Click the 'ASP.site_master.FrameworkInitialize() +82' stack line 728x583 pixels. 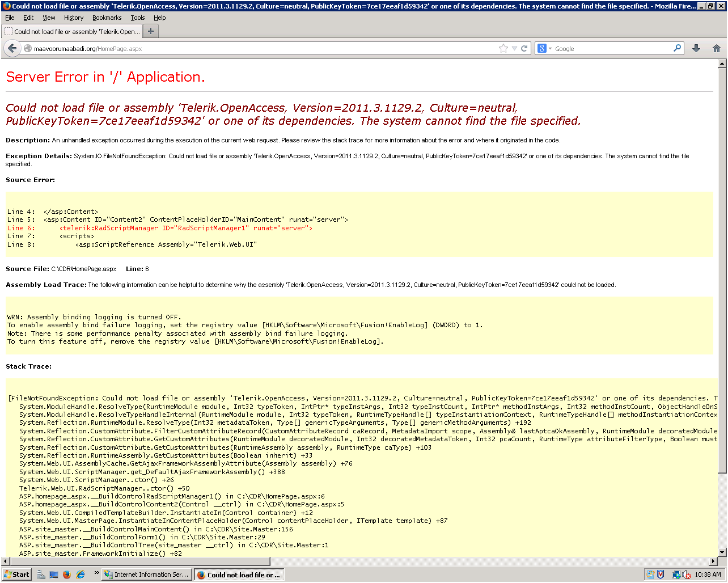click(x=100, y=554)
